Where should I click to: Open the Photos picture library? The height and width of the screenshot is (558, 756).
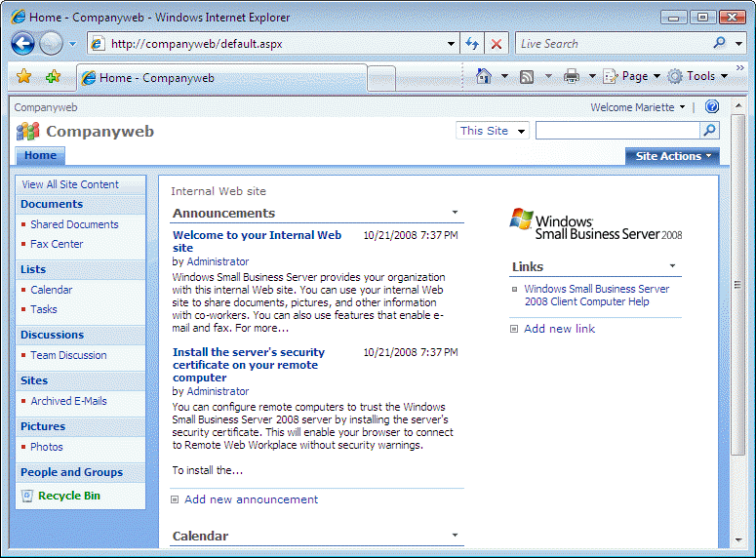pos(46,447)
